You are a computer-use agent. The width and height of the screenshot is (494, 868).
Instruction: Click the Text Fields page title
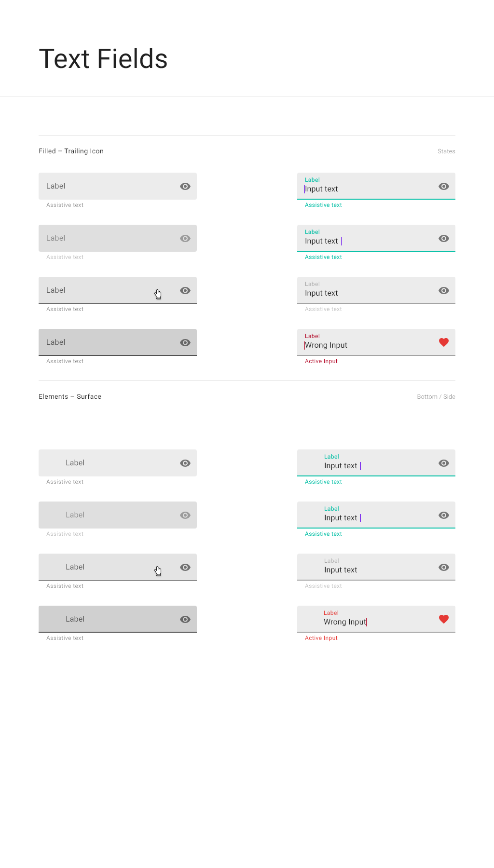coord(103,59)
